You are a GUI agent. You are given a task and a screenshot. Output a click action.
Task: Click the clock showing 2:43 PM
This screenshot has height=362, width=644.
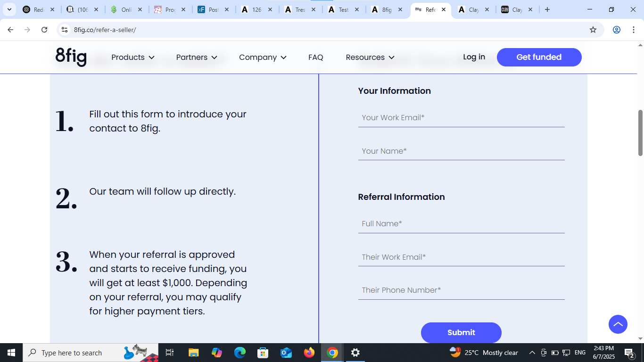tap(604, 353)
